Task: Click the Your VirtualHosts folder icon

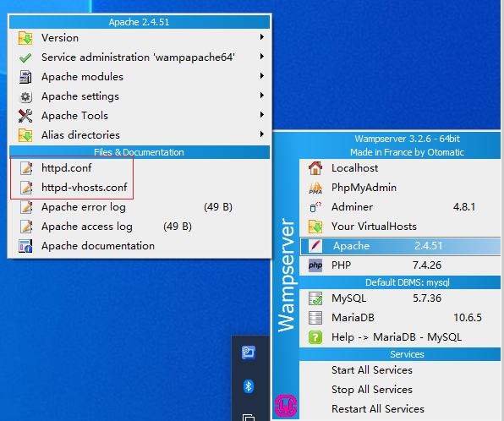Action: click(x=315, y=227)
